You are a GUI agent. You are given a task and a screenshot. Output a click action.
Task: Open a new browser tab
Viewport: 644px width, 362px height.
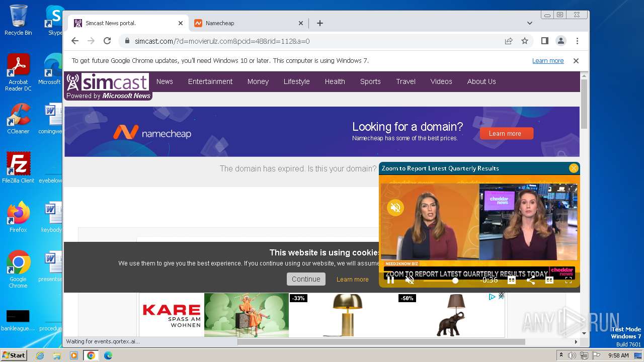pos(319,23)
